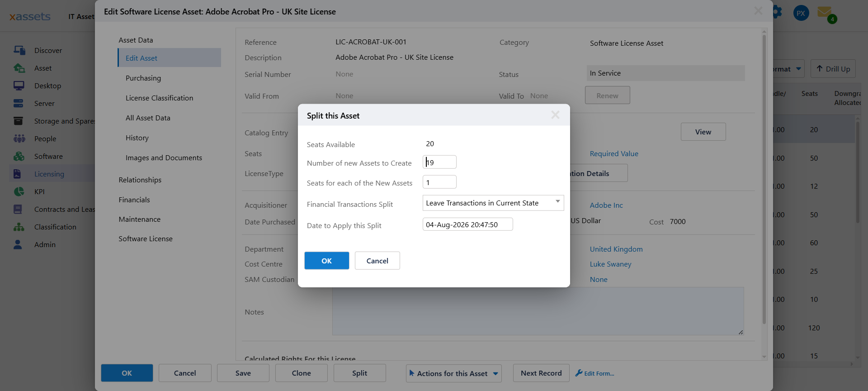
Task: Click the Admin user icon
Action: pos(18,244)
